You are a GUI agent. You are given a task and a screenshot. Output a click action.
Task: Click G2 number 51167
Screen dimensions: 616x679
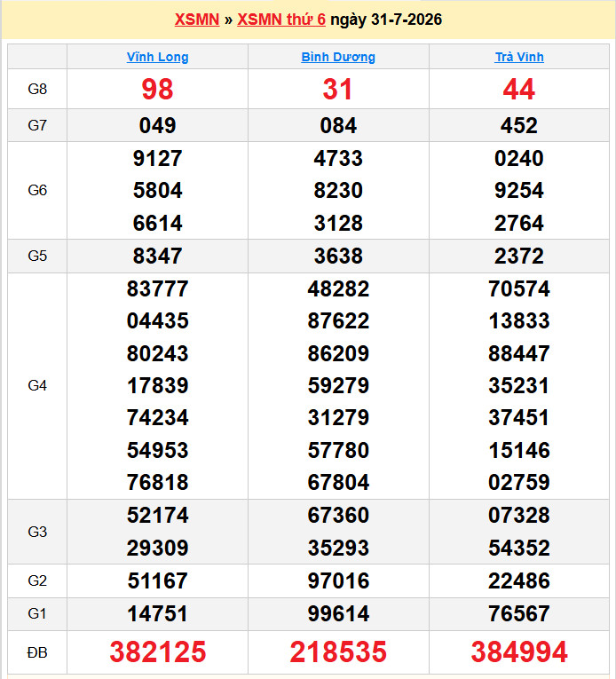coord(157,580)
